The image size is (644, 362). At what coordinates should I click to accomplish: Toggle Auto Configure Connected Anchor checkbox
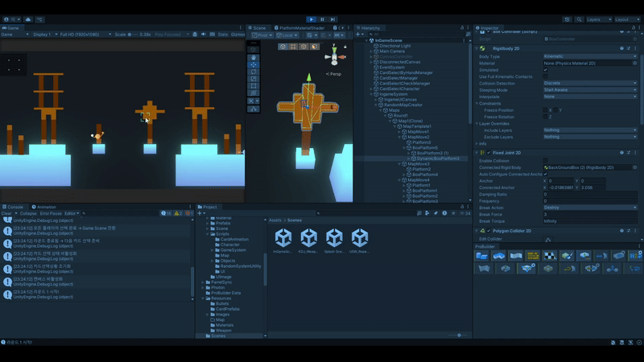(546, 174)
